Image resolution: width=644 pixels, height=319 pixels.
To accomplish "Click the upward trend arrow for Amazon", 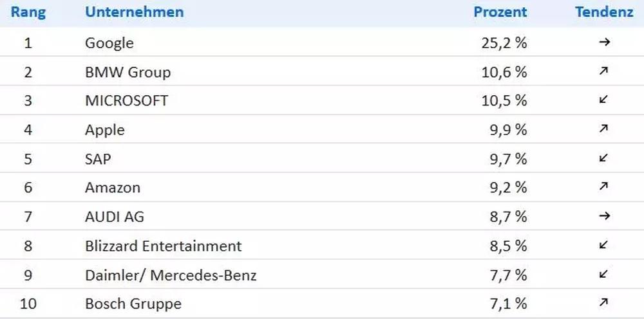I will click(603, 187).
